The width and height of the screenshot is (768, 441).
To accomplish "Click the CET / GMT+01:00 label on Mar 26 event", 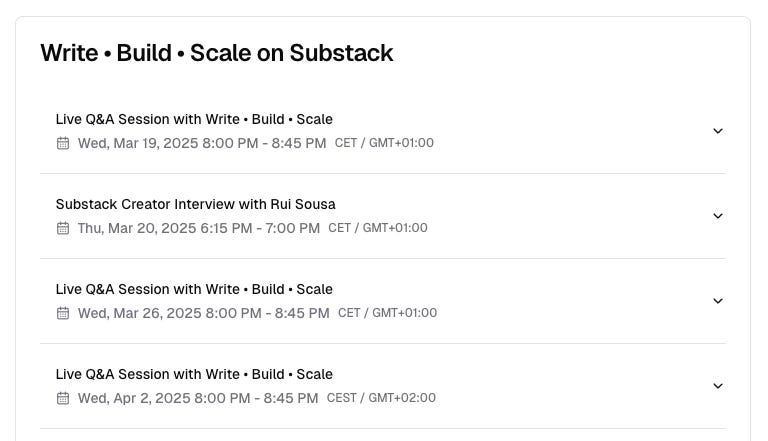I will pyautogui.click(x=387, y=313).
